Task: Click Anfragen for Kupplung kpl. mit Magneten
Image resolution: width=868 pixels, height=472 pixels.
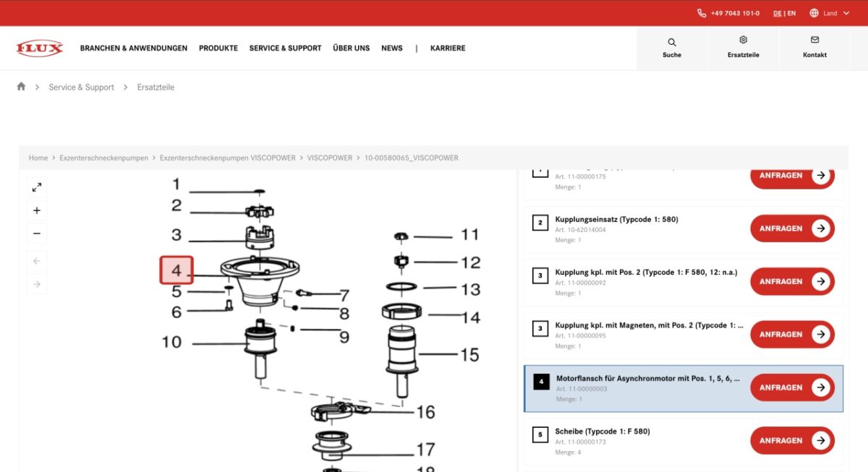Action: pyautogui.click(x=792, y=335)
